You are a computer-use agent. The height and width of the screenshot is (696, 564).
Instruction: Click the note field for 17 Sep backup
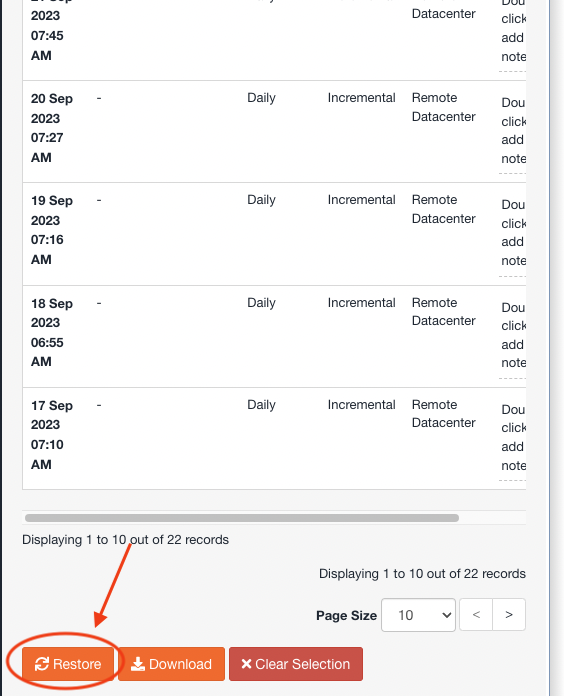pyautogui.click(x=513, y=438)
